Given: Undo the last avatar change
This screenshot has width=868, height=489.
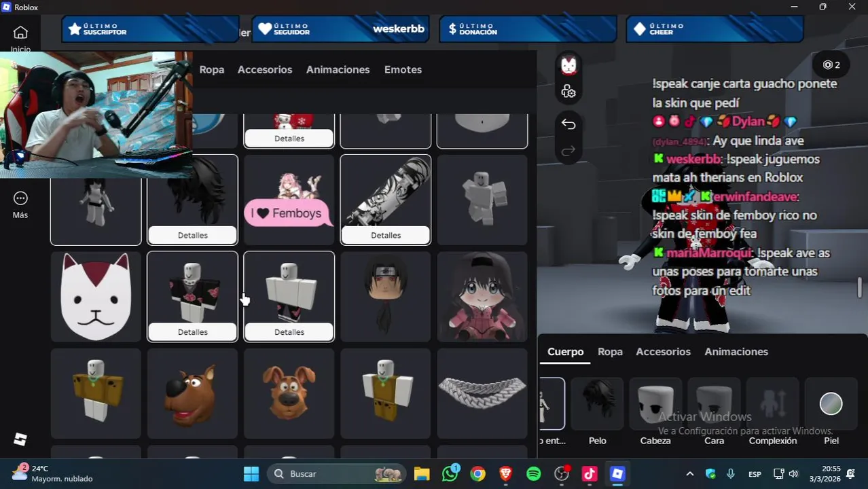Looking at the screenshot, I should pyautogui.click(x=568, y=124).
